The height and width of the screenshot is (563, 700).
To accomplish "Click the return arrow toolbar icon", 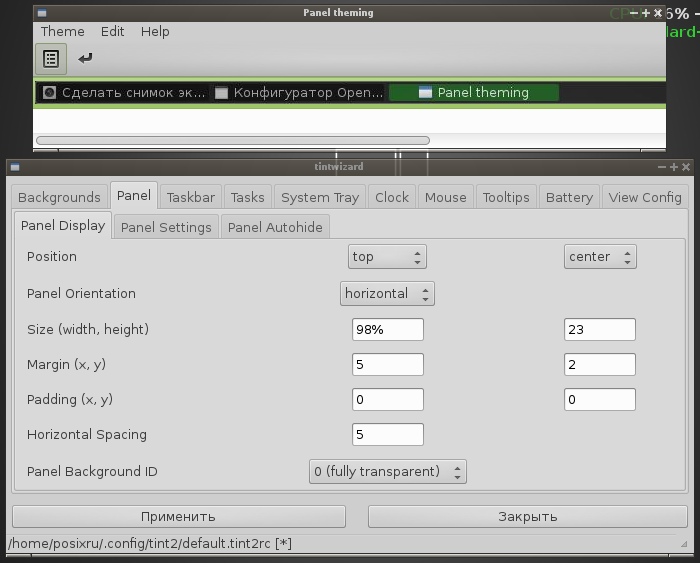I will pos(85,58).
